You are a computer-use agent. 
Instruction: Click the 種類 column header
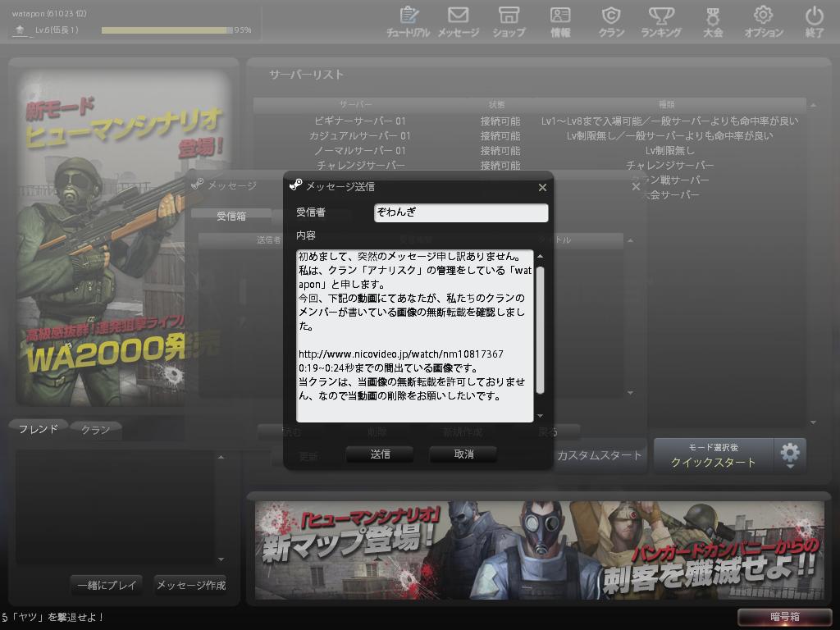pos(666,104)
